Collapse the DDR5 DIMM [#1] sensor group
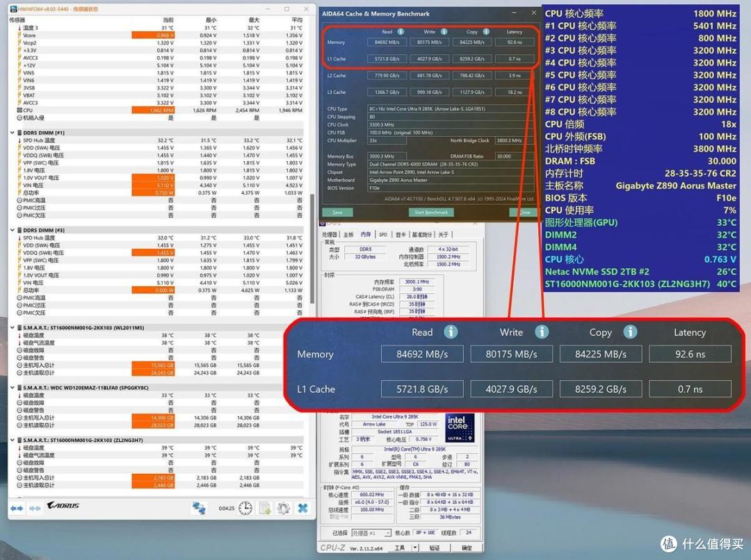 pos(13,133)
